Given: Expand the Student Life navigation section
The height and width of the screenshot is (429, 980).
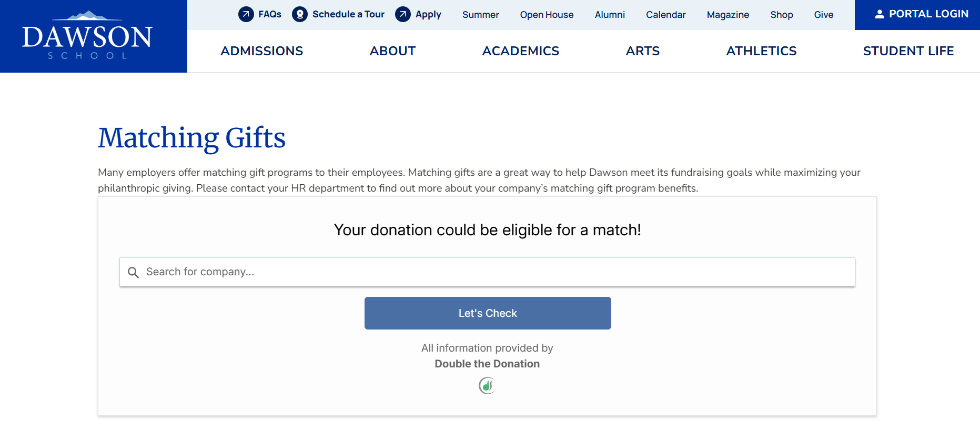Looking at the screenshot, I should pos(908,51).
